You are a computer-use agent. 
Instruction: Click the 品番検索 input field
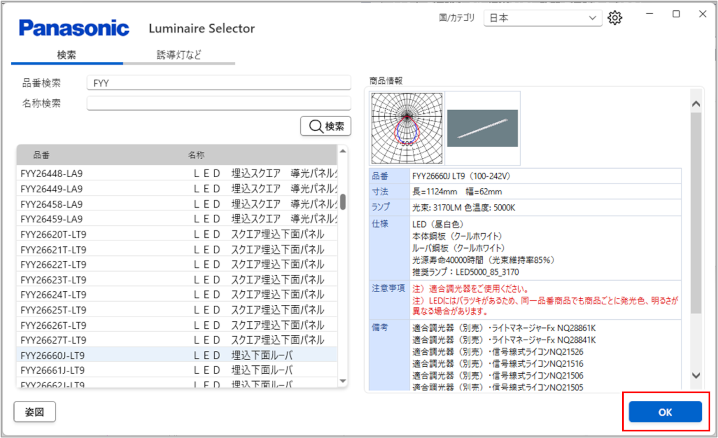point(218,83)
